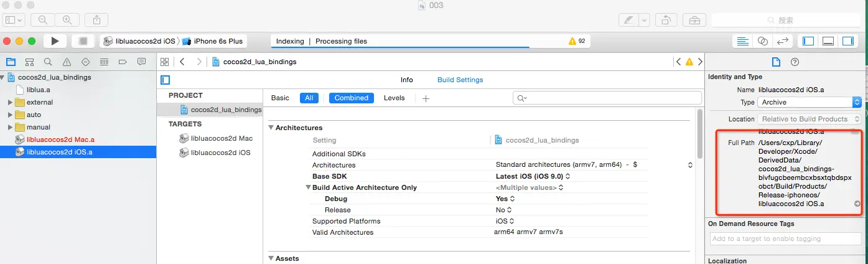Collapse the cocos2d_lua_bindings project tree
The width and height of the screenshot is (868, 264).
[3, 77]
